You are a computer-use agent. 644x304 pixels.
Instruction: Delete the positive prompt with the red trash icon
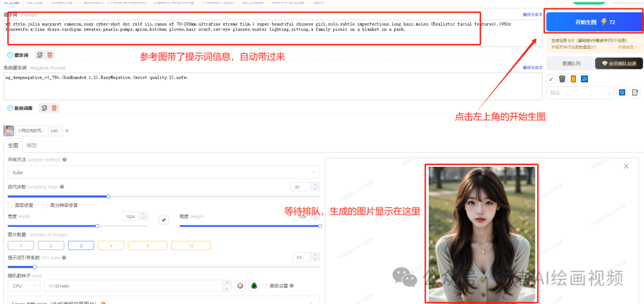[x=49, y=55]
